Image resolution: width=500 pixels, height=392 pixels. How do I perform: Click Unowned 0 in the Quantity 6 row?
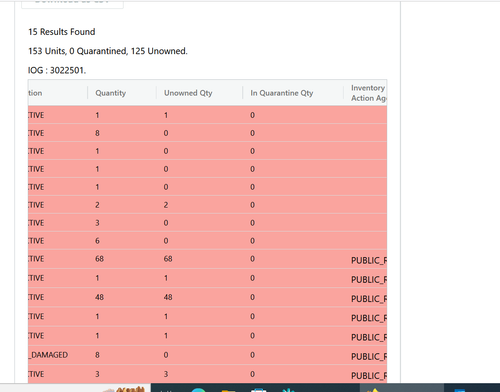coord(166,241)
